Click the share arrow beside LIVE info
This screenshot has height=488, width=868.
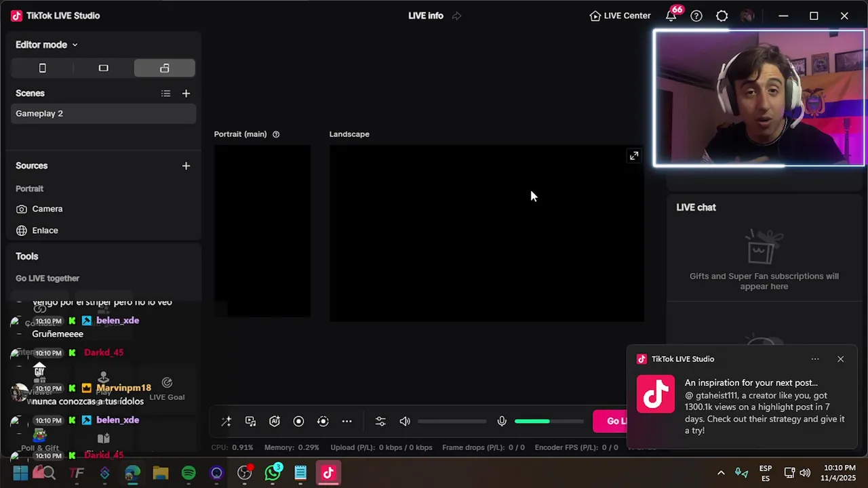coord(456,16)
